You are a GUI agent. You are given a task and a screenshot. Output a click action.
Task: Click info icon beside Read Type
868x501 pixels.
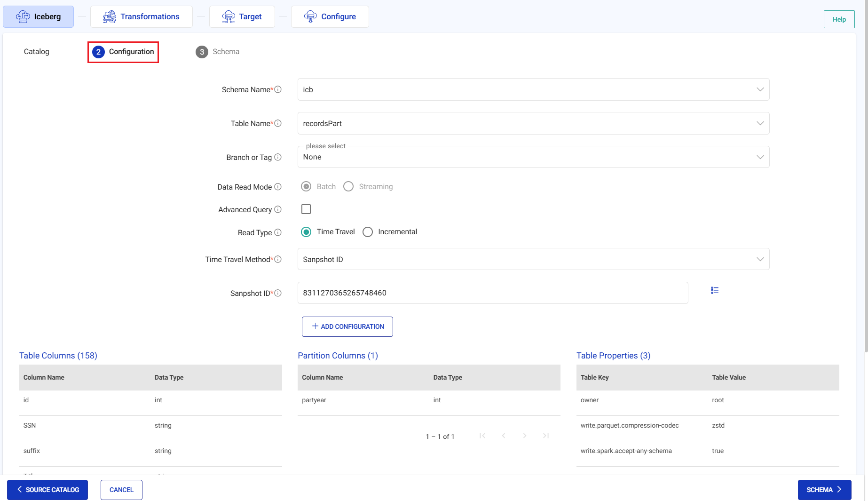[x=278, y=232]
